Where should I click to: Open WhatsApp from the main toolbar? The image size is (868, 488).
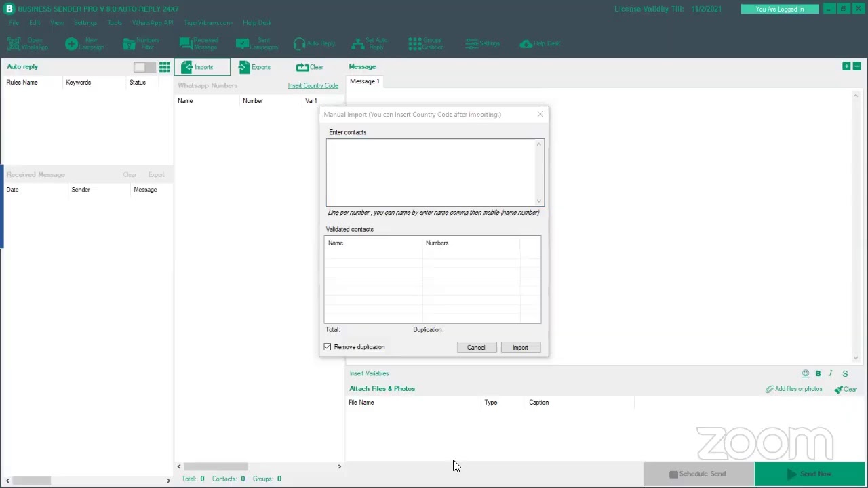coord(28,43)
